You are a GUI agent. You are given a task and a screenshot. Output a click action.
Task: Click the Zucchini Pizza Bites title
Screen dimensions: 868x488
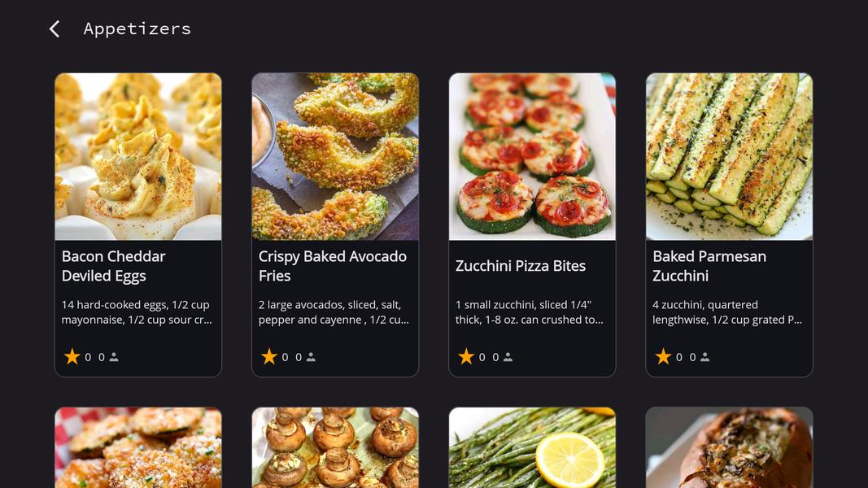pos(521,266)
